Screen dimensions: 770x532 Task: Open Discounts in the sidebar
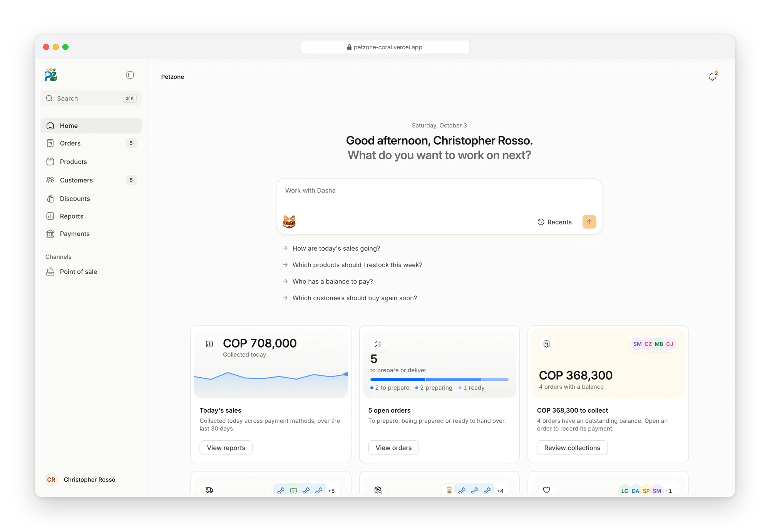91,199
